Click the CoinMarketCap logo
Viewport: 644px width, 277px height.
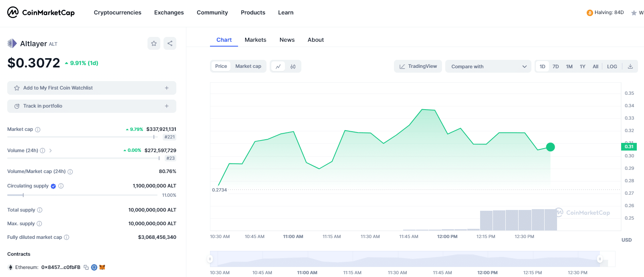click(41, 12)
